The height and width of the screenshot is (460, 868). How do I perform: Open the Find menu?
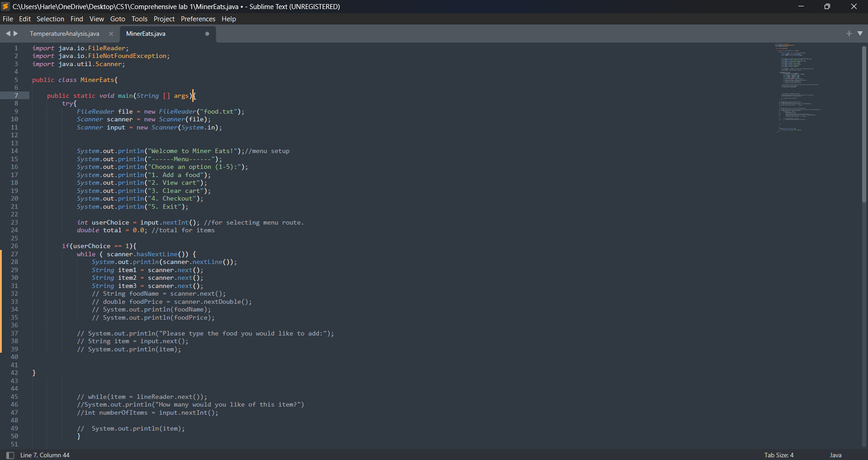76,19
